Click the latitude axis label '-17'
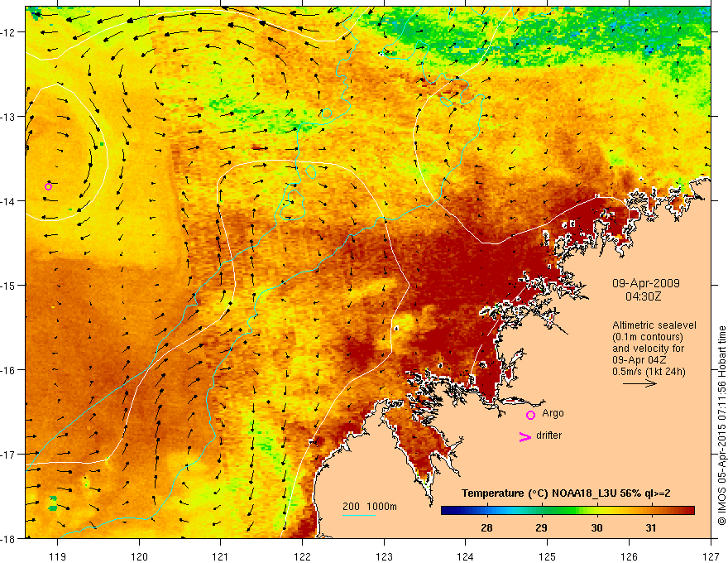The height and width of the screenshot is (563, 728). tap(8, 454)
